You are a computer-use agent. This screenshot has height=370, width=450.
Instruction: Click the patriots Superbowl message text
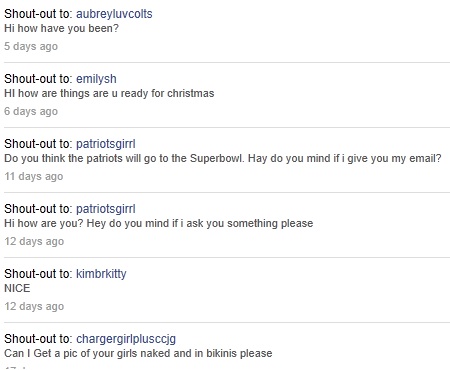223,158
